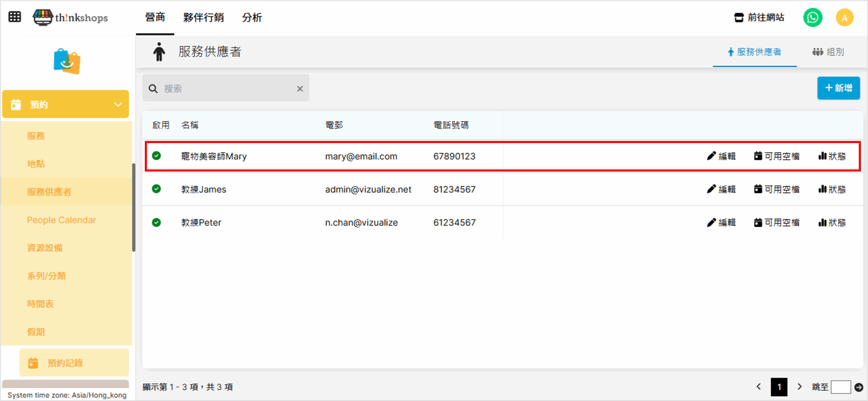This screenshot has width=868, height=401.
Task: Go to next page arrow
Action: 800,387
